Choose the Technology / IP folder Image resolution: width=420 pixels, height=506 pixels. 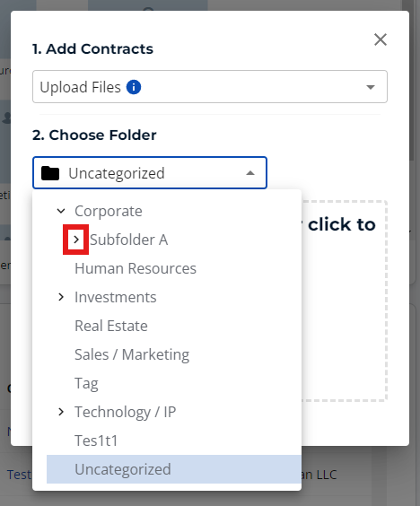(126, 412)
